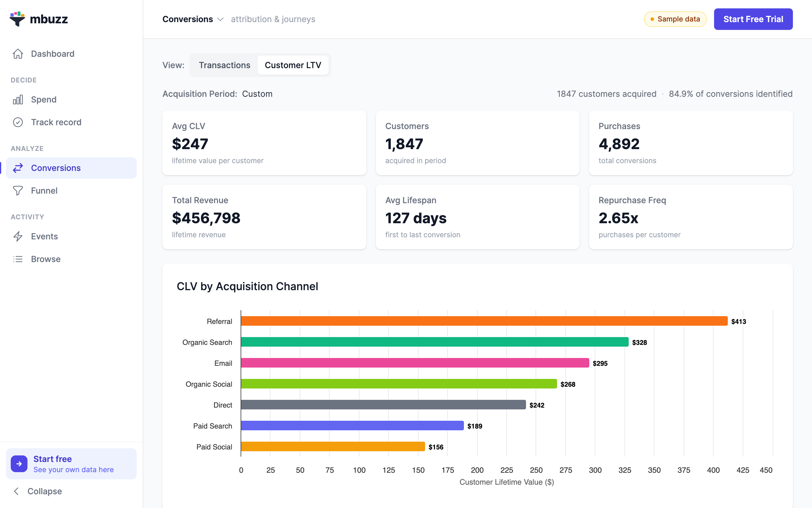Click the Conversions arrows icon
The image size is (812, 508).
[x=18, y=168]
